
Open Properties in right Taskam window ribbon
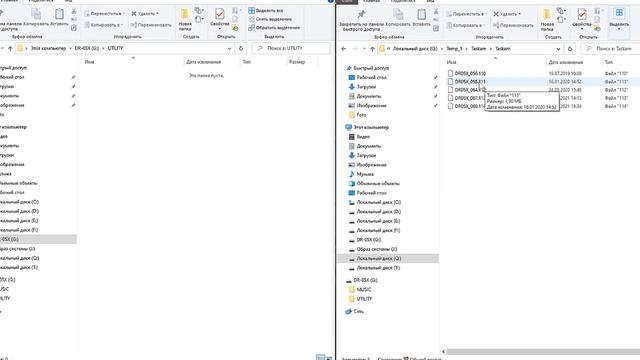(x=582, y=19)
